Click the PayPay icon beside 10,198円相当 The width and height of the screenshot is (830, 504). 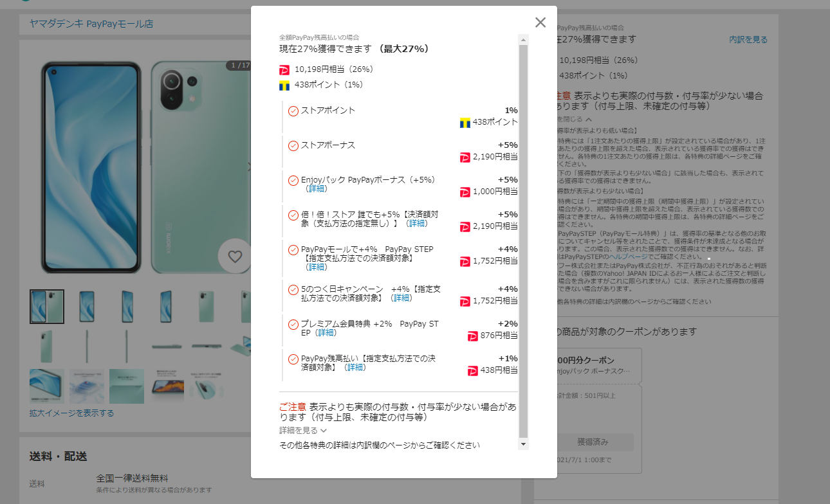click(x=284, y=69)
